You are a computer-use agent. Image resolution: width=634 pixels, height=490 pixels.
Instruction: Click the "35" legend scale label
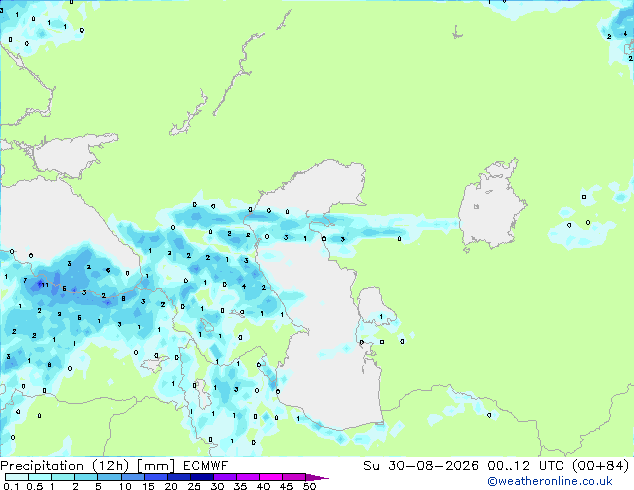coord(240,486)
